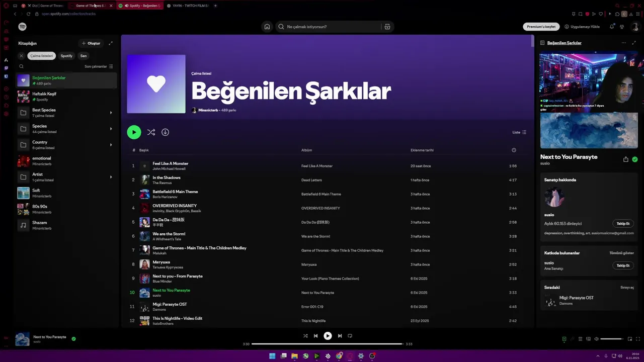The height and width of the screenshot is (362, 644).
Task: Click the Oluştur create button
Action: [x=91, y=43]
